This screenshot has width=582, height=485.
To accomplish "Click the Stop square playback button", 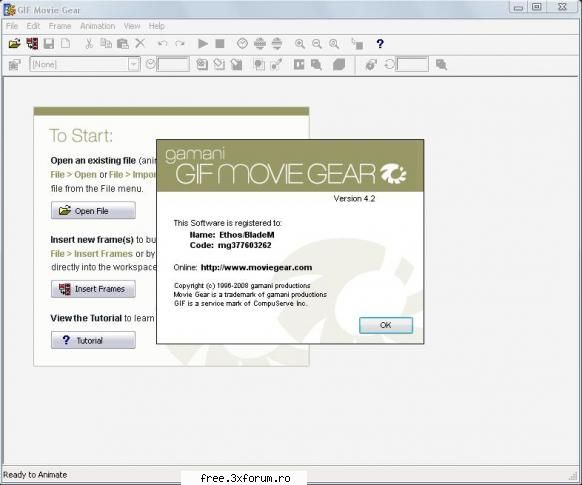I will 220,44.
